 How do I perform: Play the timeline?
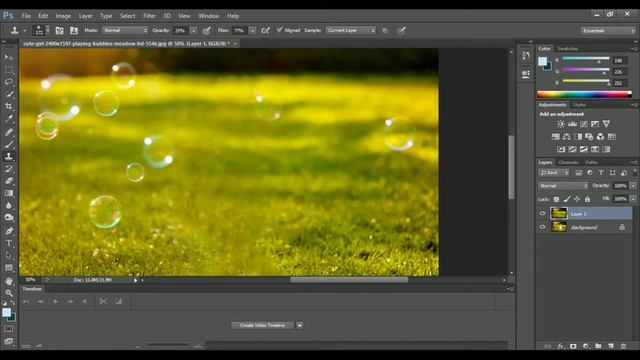click(56, 301)
